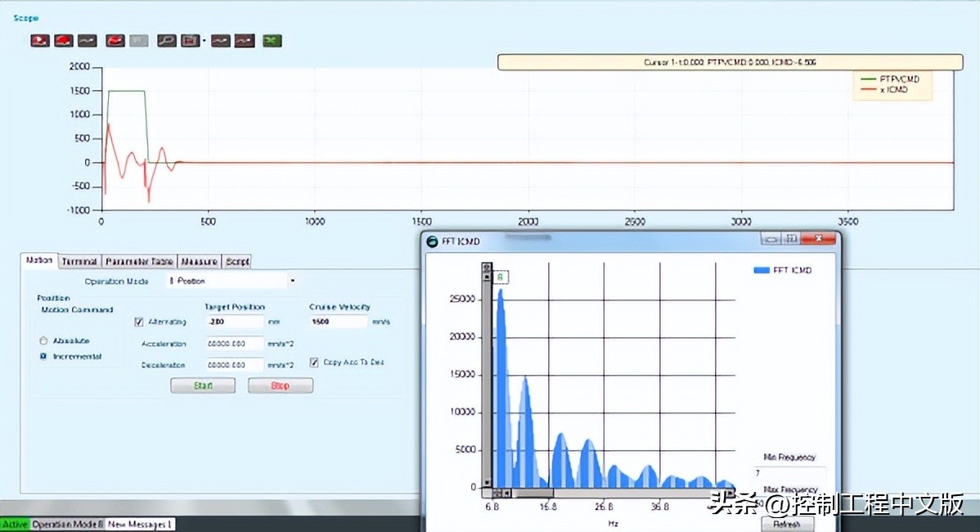Click the red blob toolbar icon beside the circle icon
The height and width of the screenshot is (532, 980).
(x=64, y=41)
